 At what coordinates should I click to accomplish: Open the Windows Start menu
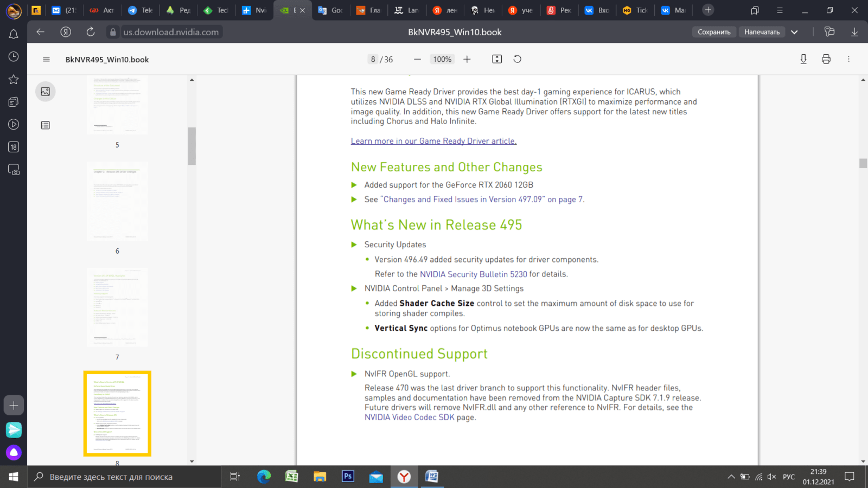(x=14, y=477)
